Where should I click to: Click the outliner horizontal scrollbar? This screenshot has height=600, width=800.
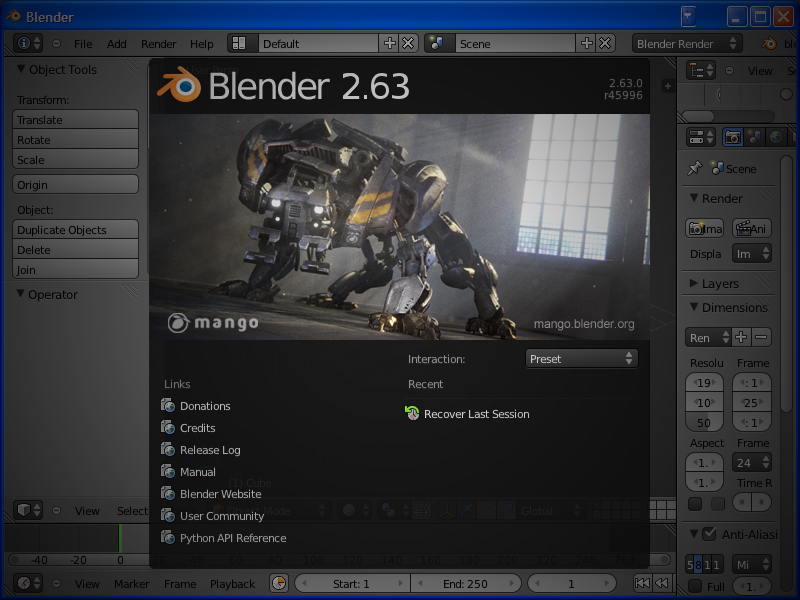[x=699, y=116]
